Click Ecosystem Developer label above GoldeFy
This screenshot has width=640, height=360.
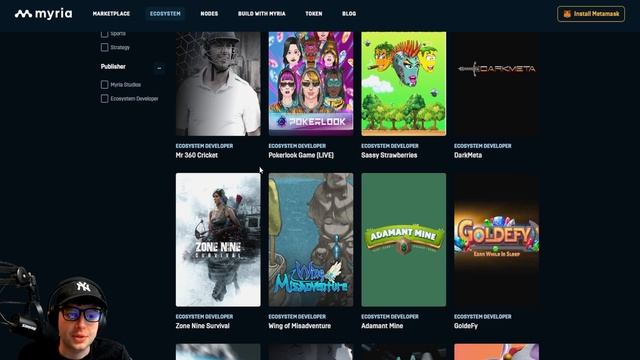tap(482, 316)
